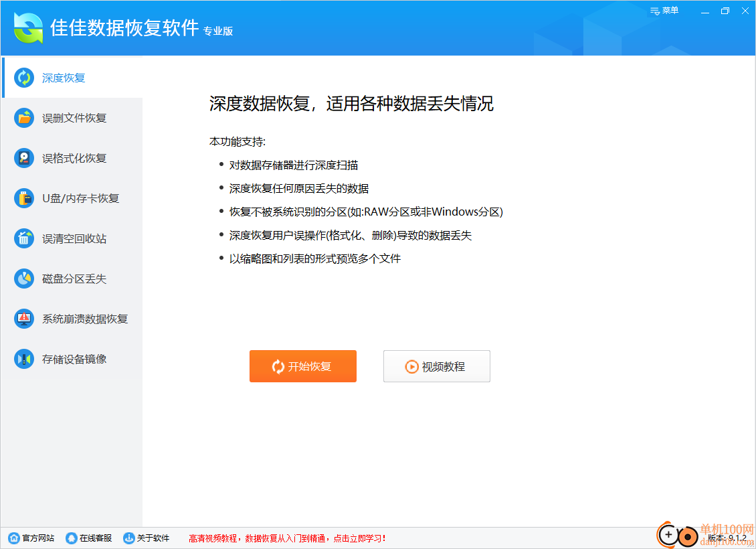Click the info icon beside 关于软件
The image size is (756, 549).
pos(128,538)
